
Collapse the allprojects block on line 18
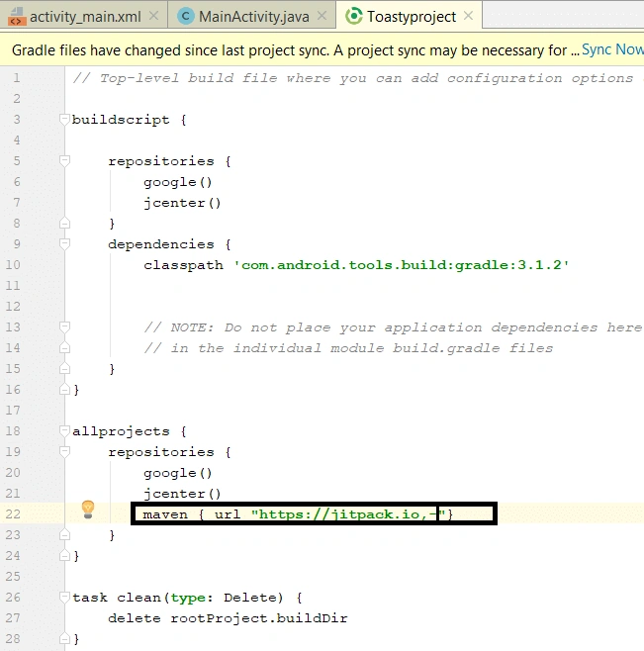click(64, 431)
